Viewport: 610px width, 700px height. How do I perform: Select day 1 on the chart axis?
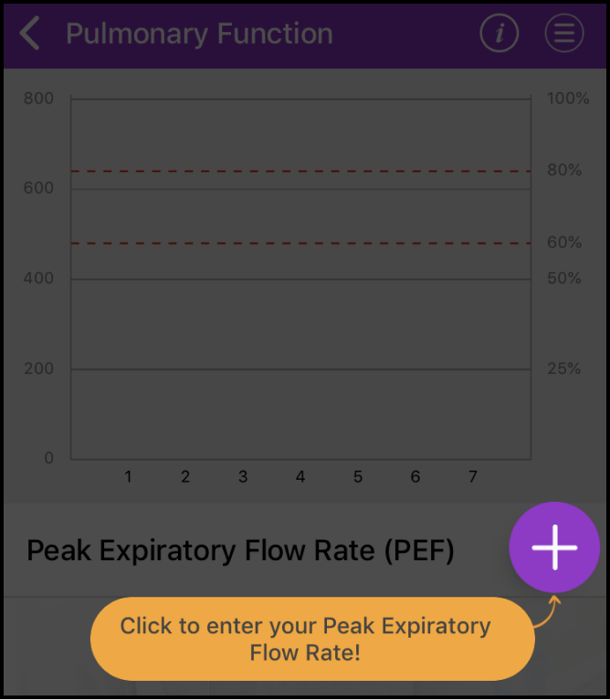click(x=129, y=477)
